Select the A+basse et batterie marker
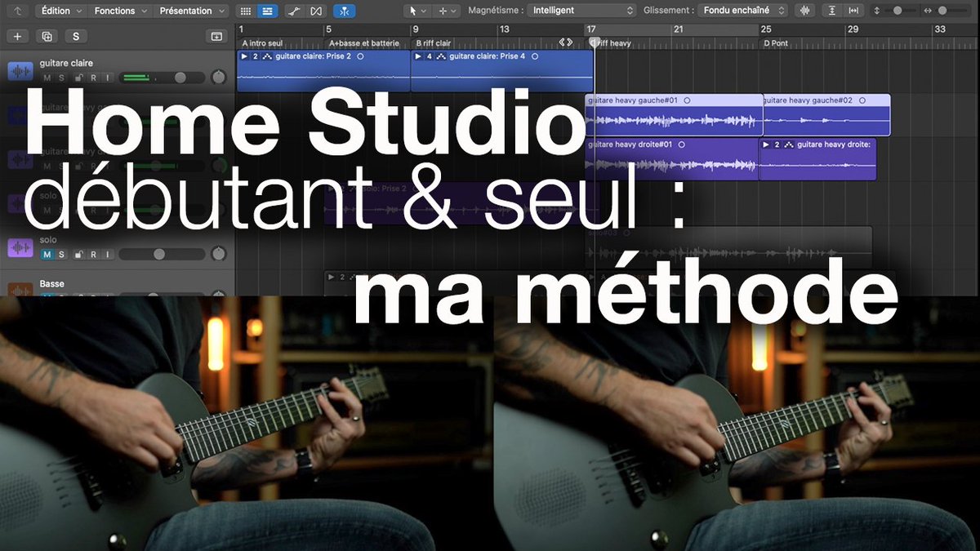Viewport: 980px width, 551px height. click(363, 42)
